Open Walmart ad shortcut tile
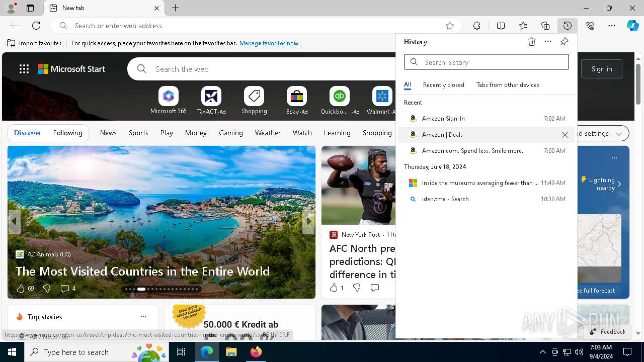Image resolution: width=644 pixels, height=362 pixels. 382,101
